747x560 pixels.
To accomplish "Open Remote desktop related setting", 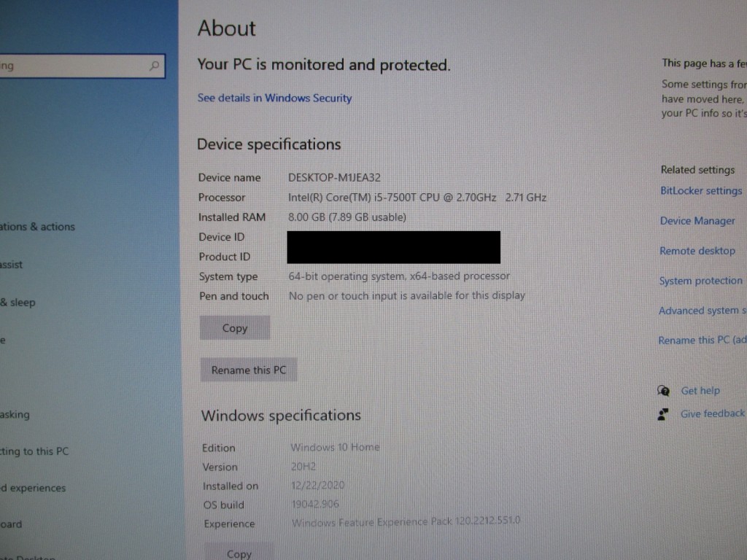I will tap(697, 251).
